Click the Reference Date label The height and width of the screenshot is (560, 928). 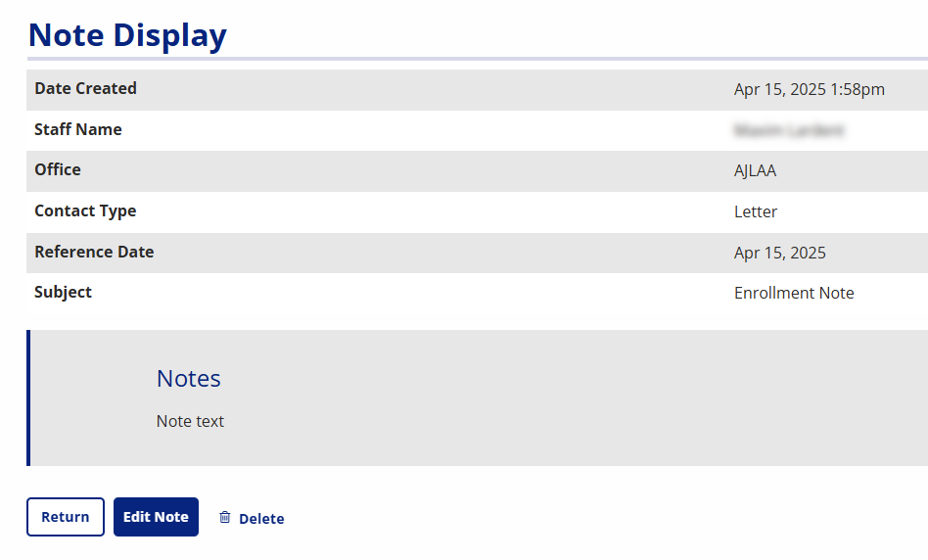point(94,252)
